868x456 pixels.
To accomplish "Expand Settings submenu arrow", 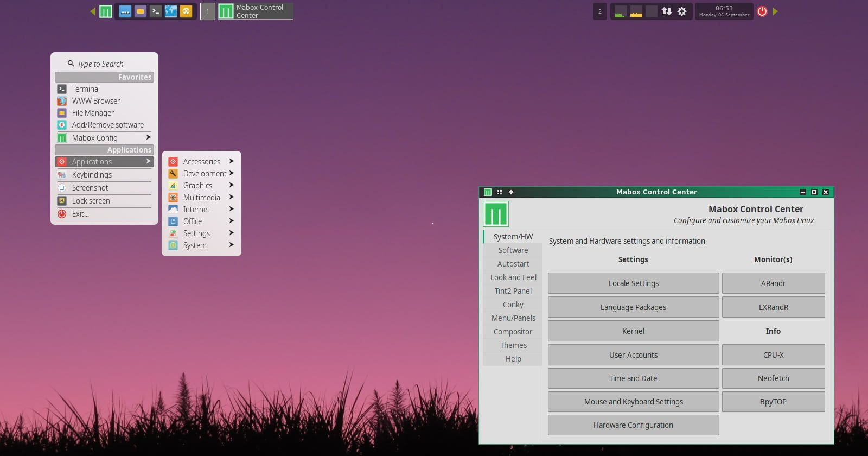I will click(232, 233).
